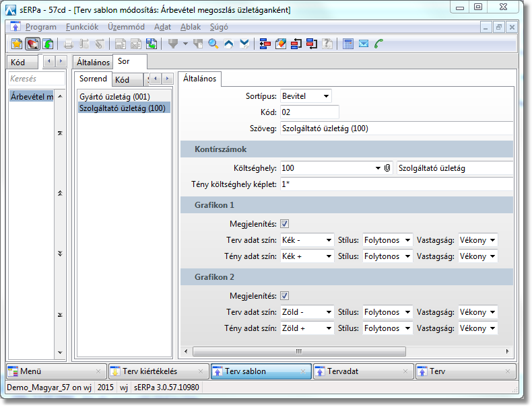Image resolution: width=532 pixels, height=407 pixels.
Task: Open Grafikon 2 Tény Vastagság dropdown
Action: tap(477, 328)
